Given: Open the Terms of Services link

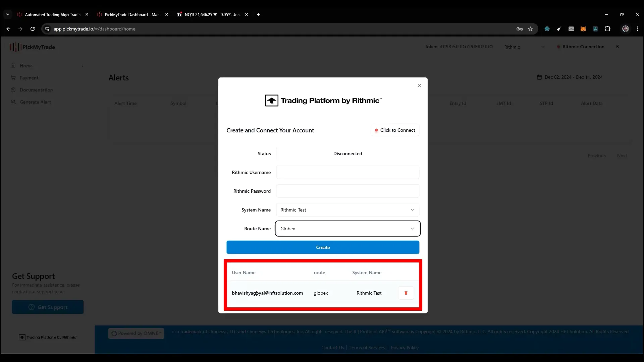Looking at the screenshot, I should (367, 348).
